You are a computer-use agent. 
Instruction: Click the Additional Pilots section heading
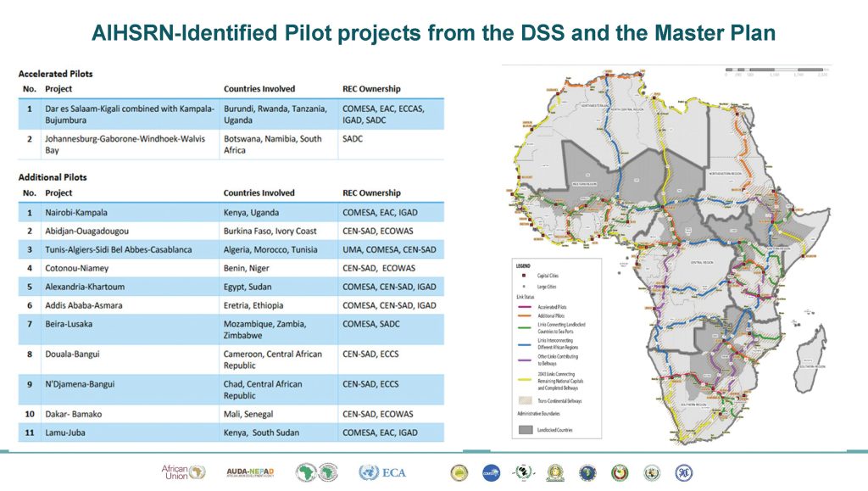pyautogui.click(x=53, y=177)
